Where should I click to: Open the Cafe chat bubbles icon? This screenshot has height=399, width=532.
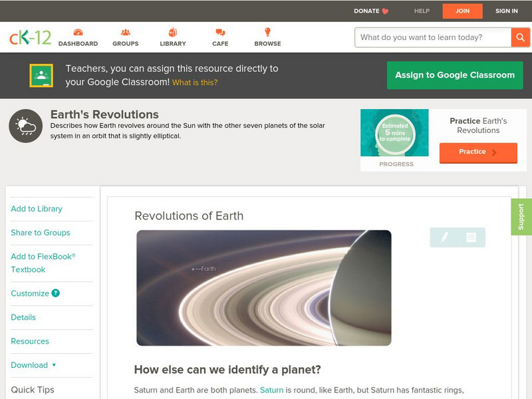click(220, 32)
